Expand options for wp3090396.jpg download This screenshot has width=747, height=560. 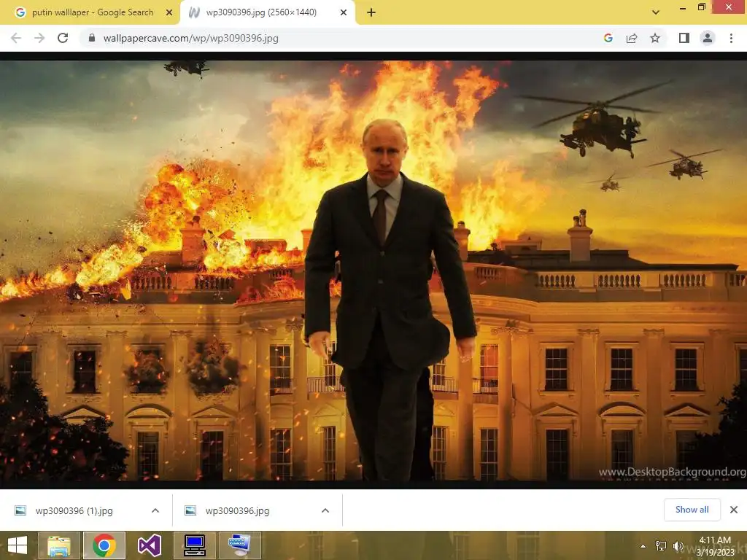(x=325, y=510)
